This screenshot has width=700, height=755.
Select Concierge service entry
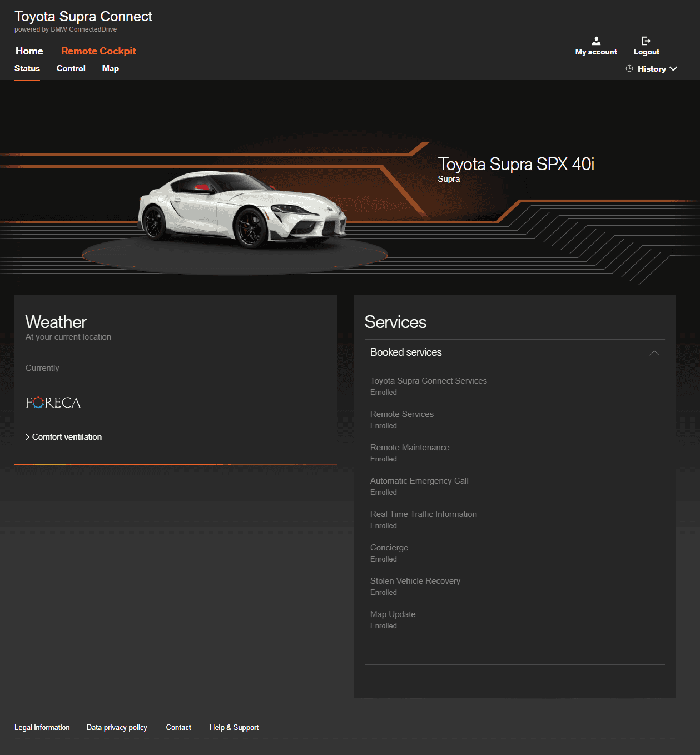coord(389,548)
